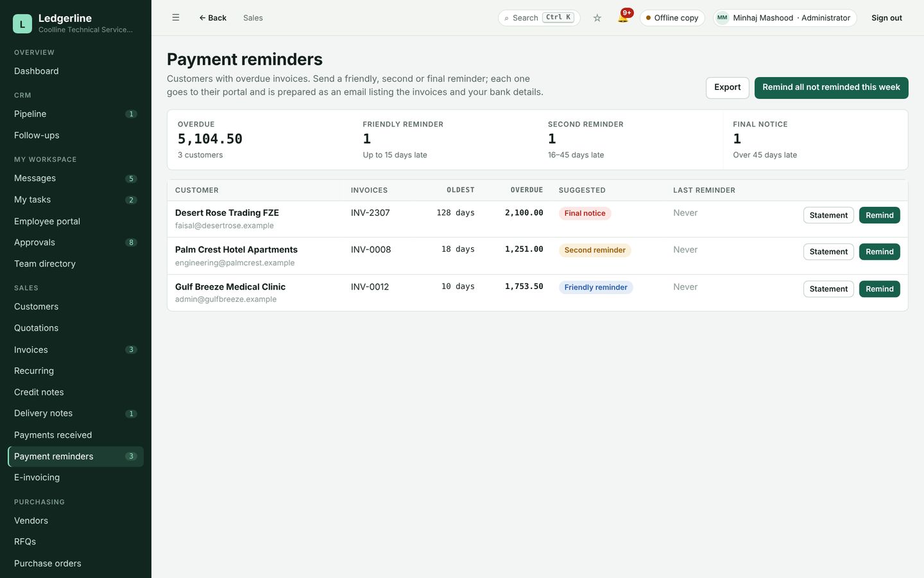The image size is (924, 578).
Task: Go to RFQs
Action: point(76,542)
